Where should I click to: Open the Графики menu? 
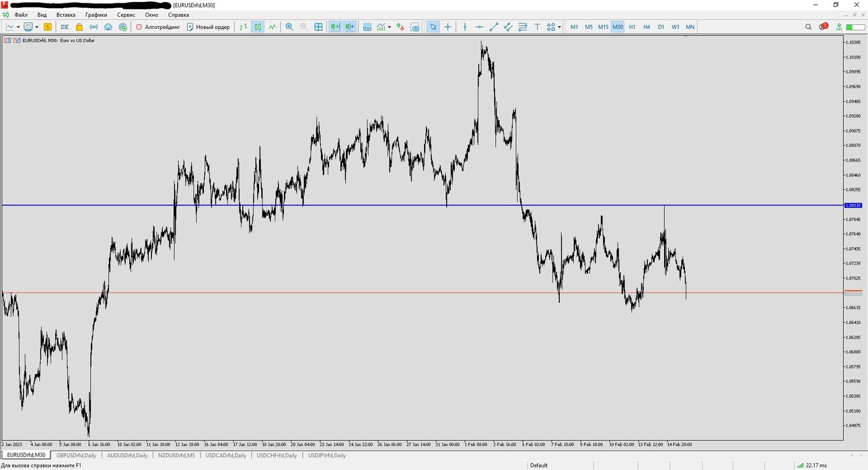click(x=96, y=15)
